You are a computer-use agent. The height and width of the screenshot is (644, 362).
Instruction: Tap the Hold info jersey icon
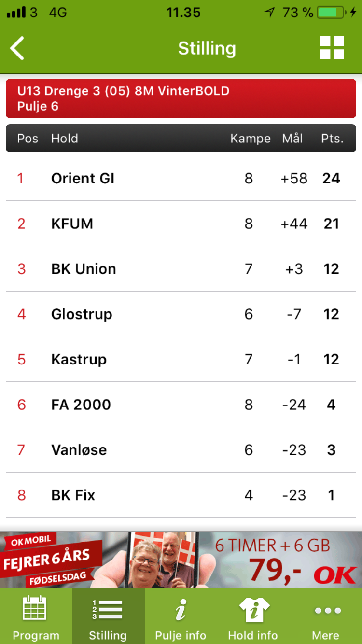coord(253,609)
